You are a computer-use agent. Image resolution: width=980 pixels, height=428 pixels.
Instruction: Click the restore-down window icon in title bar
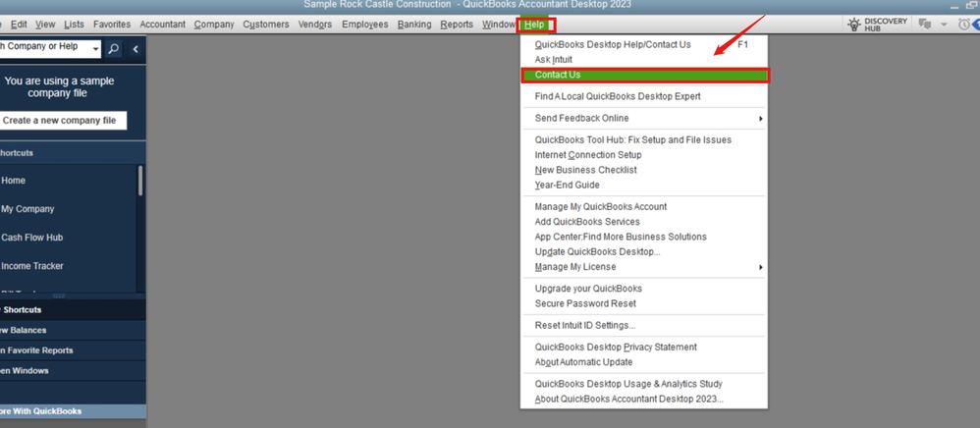point(972,5)
